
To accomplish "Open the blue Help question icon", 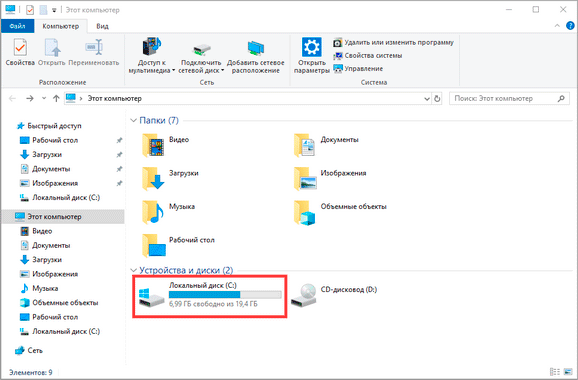I will point(570,26).
